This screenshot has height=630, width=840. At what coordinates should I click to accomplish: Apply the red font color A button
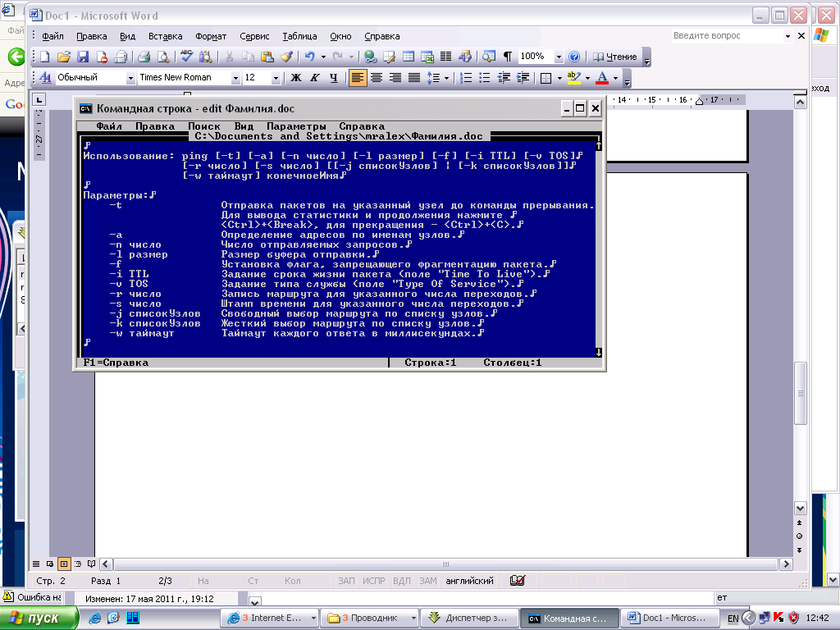click(602, 78)
